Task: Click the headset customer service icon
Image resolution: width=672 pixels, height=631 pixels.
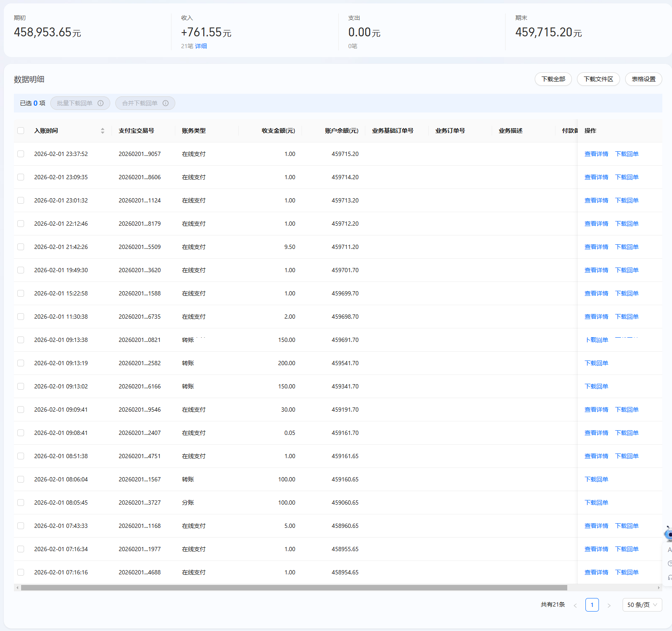Action: (669, 577)
